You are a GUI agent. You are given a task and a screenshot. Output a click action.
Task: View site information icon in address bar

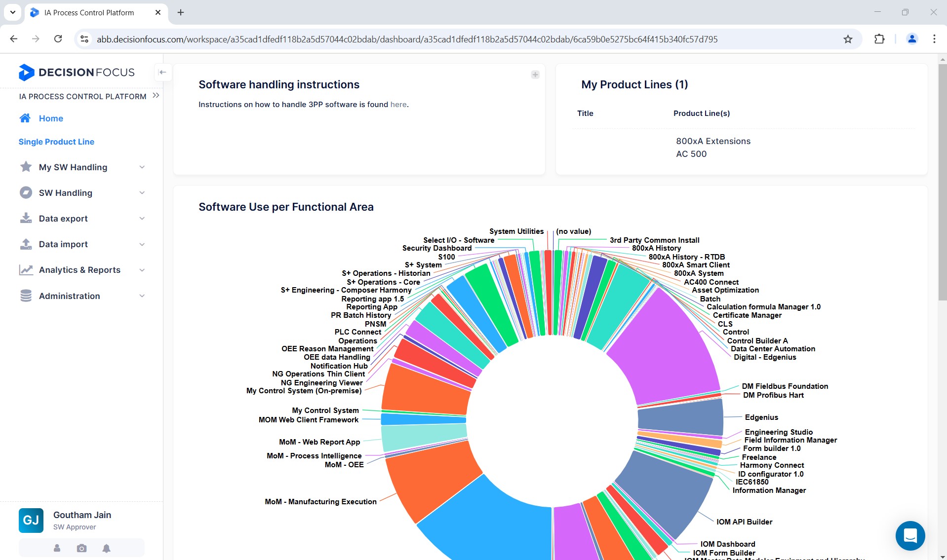[84, 39]
